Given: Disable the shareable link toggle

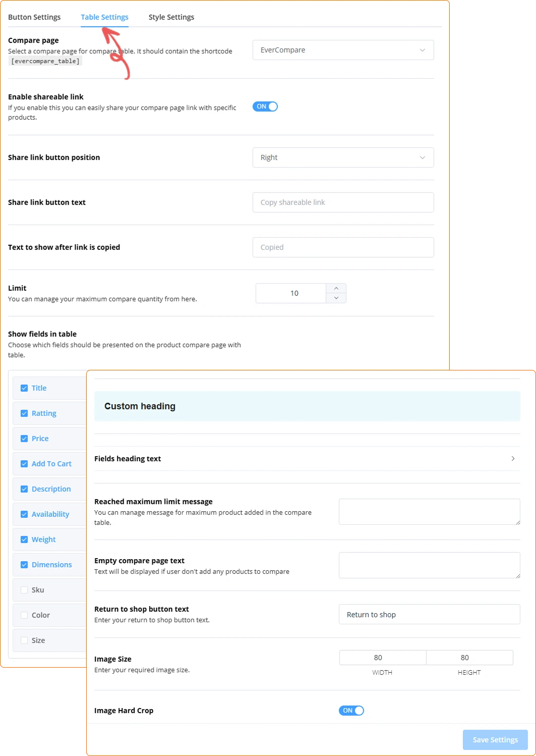Looking at the screenshot, I should point(265,106).
